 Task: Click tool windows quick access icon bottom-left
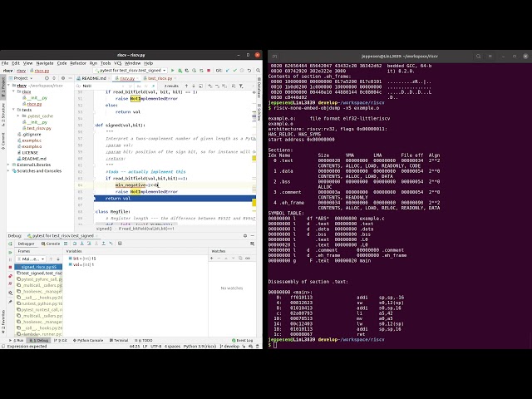tap(3, 347)
